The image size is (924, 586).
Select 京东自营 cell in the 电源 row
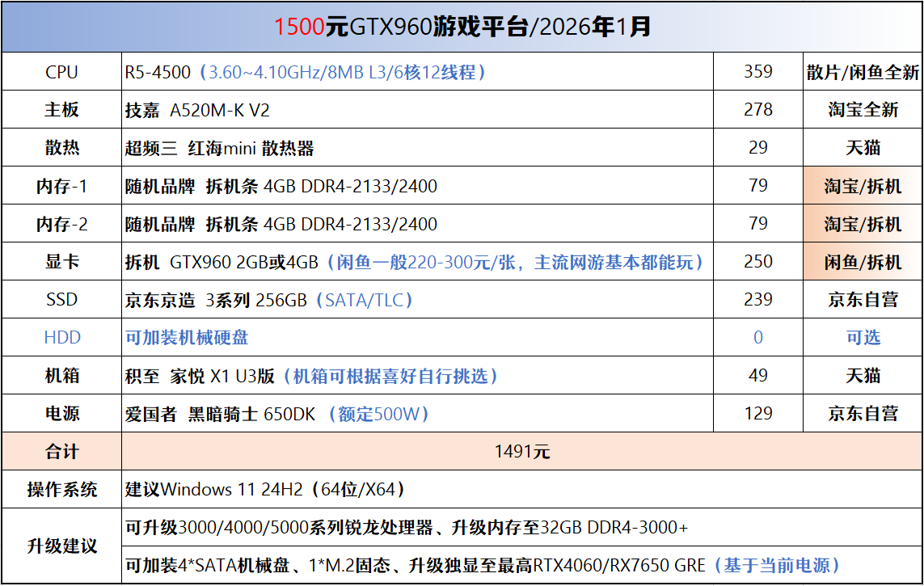(x=863, y=413)
